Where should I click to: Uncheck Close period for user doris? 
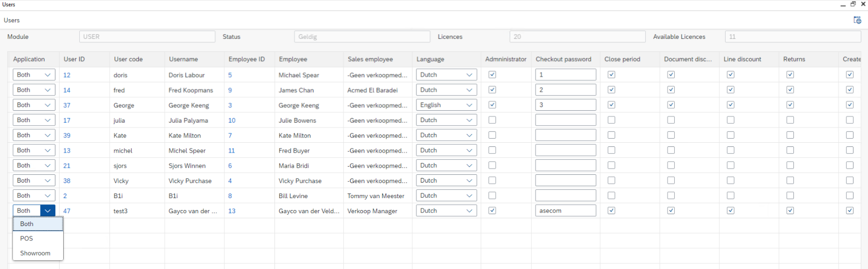click(x=611, y=74)
